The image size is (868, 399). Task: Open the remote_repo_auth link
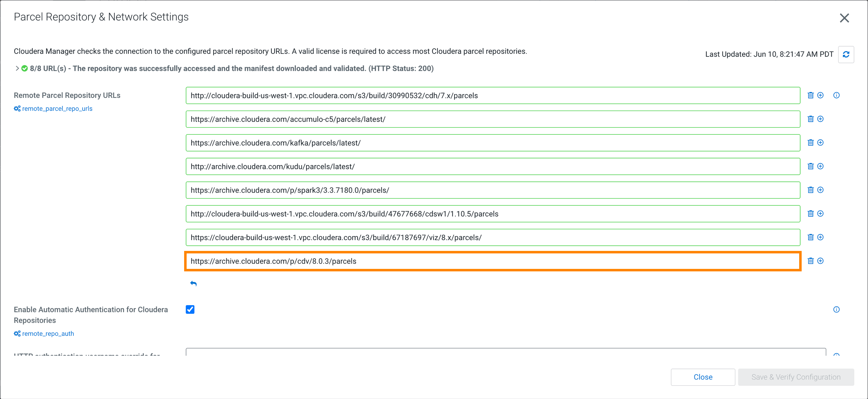(48, 334)
